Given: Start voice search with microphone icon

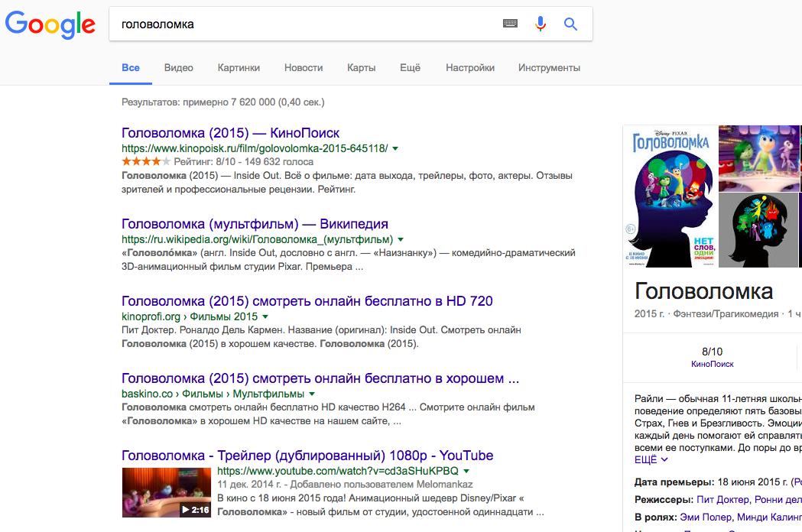Looking at the screenshot, I should pos(541,24).
